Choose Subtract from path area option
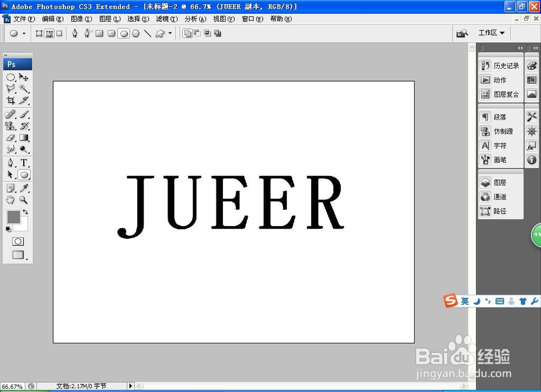 pos(197,34)
